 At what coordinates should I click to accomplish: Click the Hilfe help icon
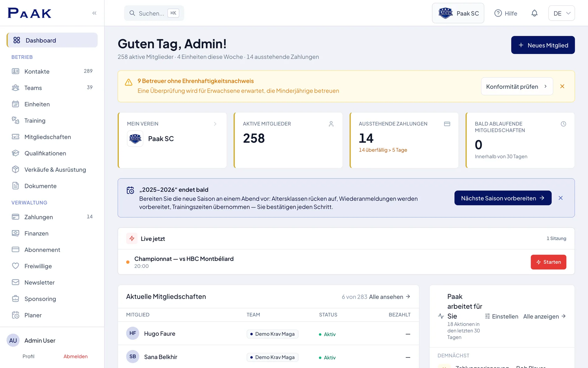click(x=498, y=13)
